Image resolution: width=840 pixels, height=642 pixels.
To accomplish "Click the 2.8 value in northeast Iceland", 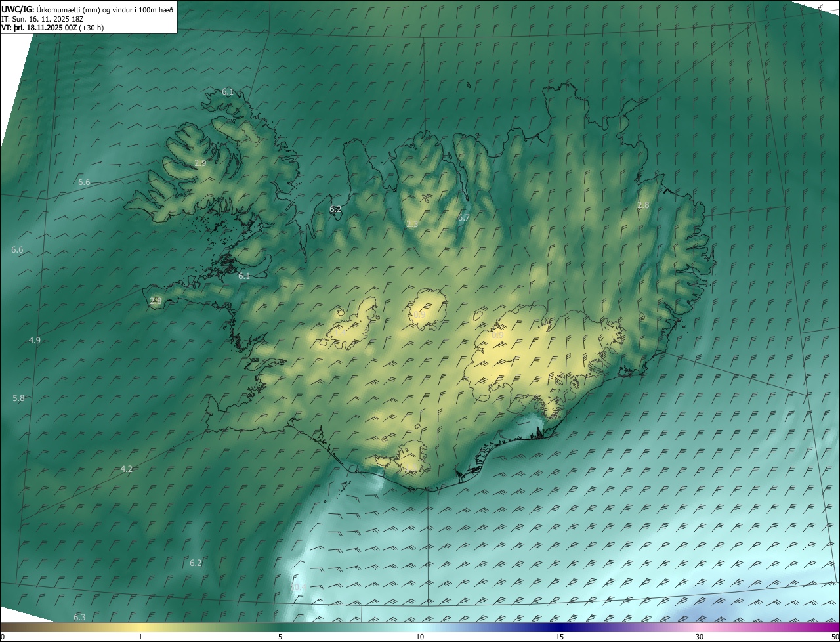I will (x=643, y=205).
